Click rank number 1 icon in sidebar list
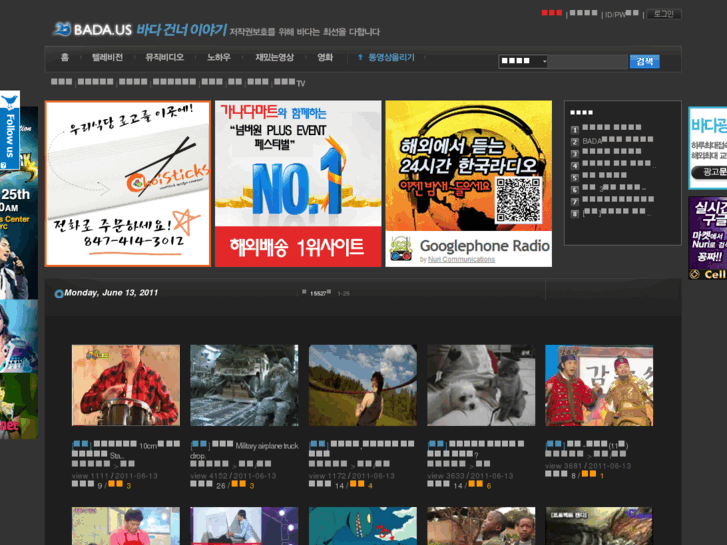Screen dimensions: 727x545 click(x=575, y=130)
